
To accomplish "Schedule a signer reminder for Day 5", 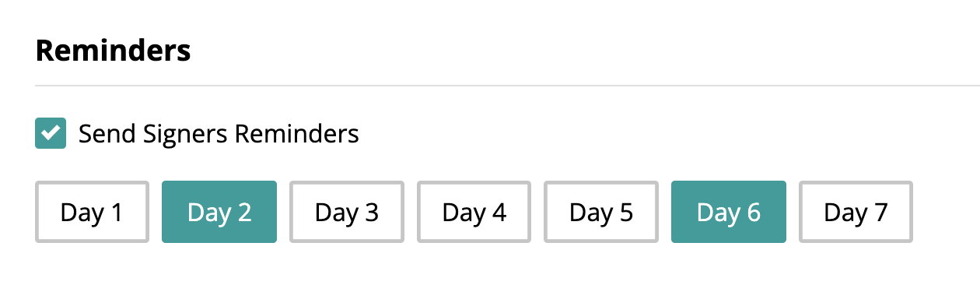I will [601, 212].
